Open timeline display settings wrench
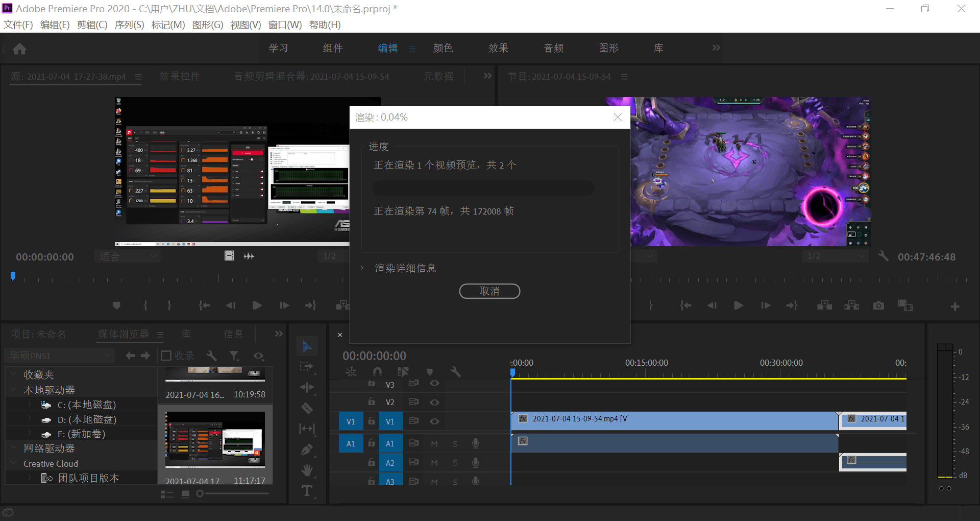Image resolution: width=980 pixels, height=521 pixels. [x=455, y=372]
